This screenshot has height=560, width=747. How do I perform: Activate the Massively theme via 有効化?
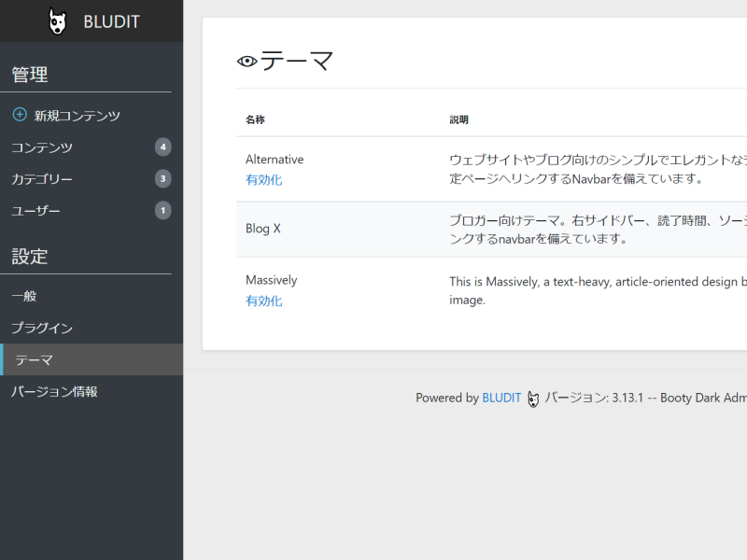click(x=264, y=301)
